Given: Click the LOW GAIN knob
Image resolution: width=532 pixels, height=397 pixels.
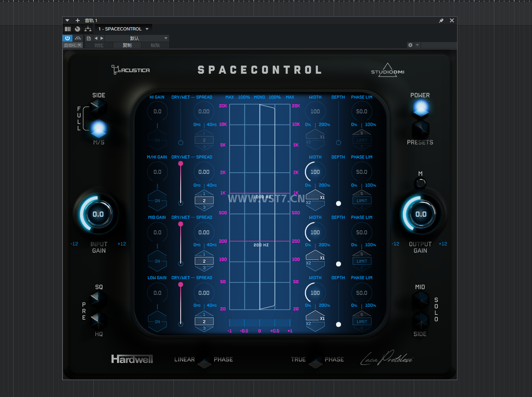Looking at the screenshot, I should click(157, 293).
